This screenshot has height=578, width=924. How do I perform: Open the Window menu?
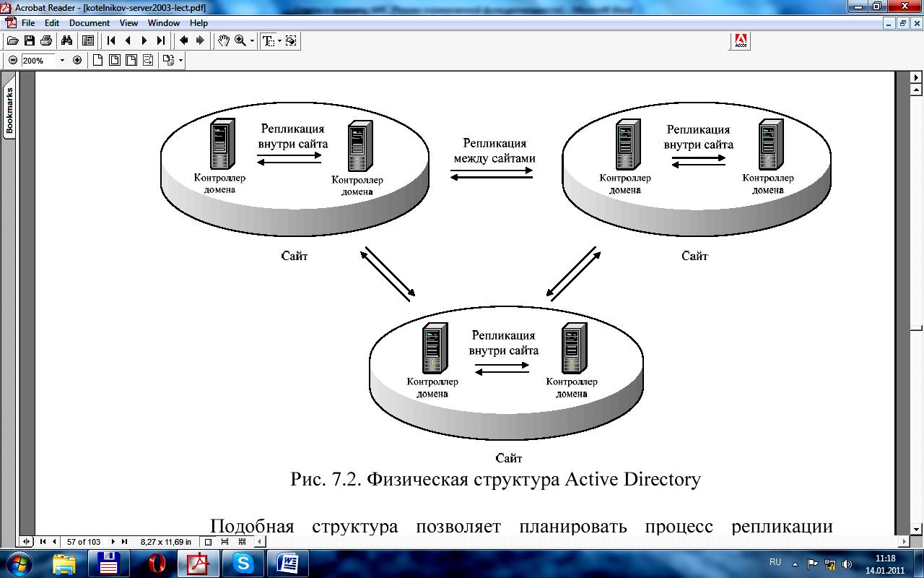(x=164, y=23)
